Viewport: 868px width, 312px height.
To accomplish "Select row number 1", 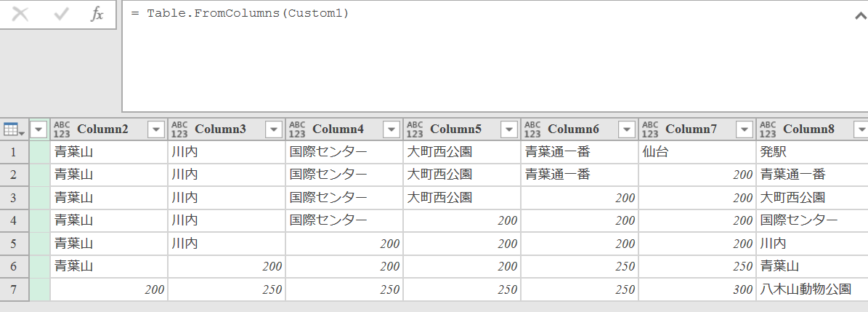I will pyautogui.click(x=15, y=152).
